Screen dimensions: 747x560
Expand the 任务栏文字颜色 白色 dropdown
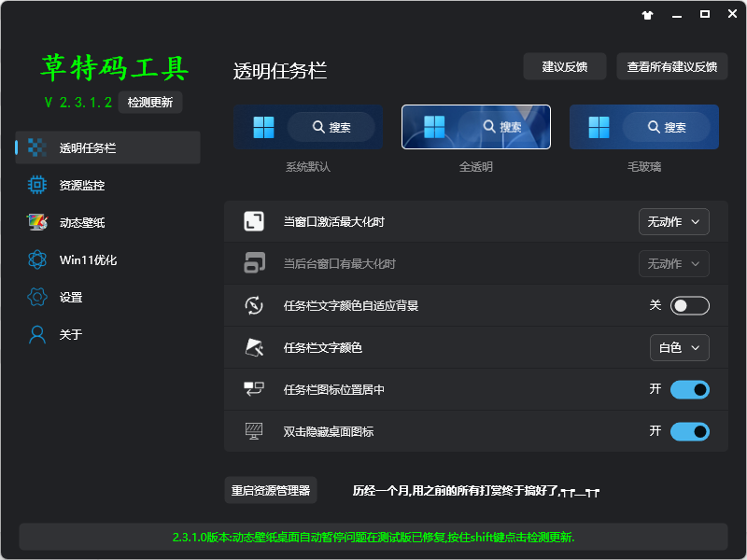(679, 347)
